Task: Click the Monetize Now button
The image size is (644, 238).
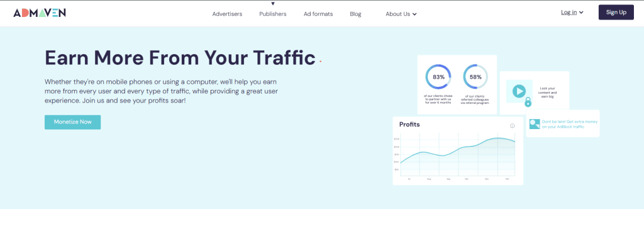Action: pos(73,122)
